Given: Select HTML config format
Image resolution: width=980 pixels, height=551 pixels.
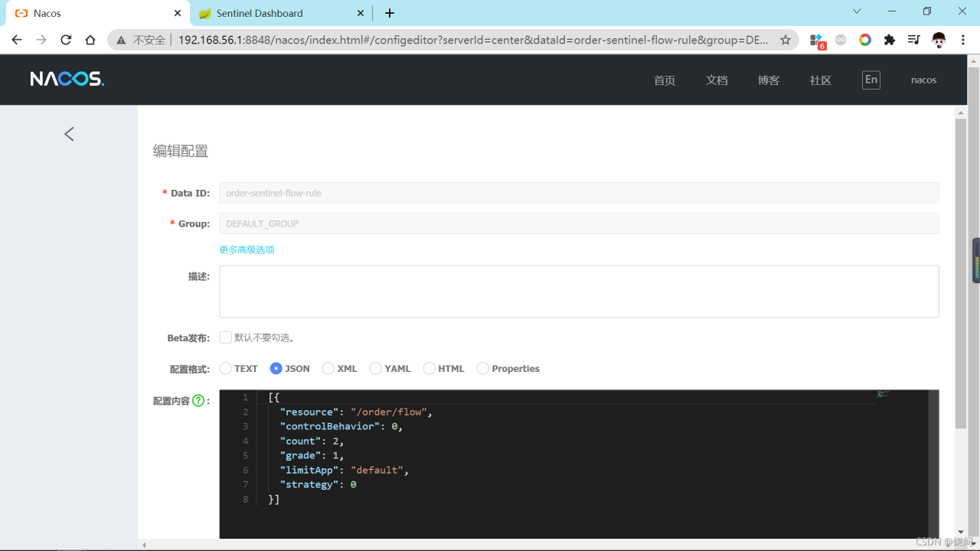Looking at the screenshot, I should tap(429, 368).
